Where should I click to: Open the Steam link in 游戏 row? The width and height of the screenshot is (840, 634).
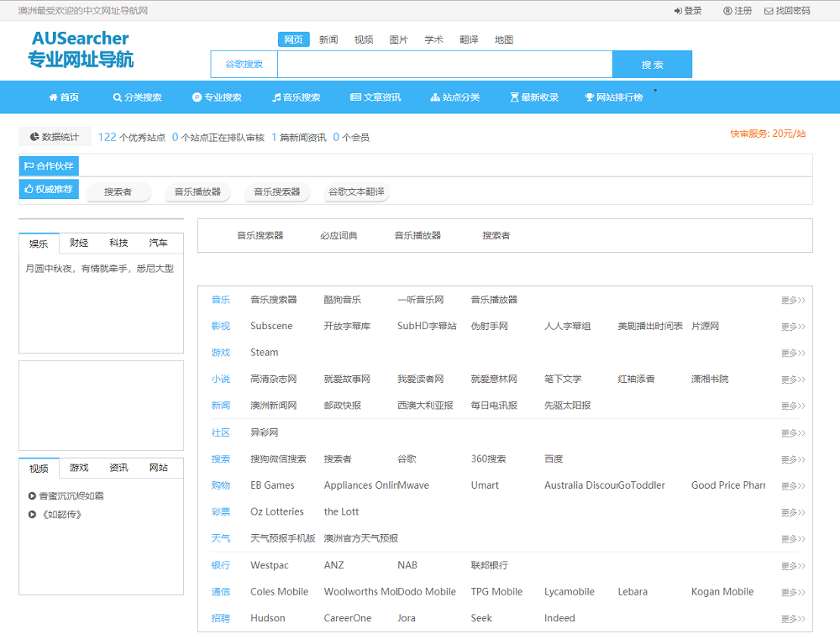(264, 353)
